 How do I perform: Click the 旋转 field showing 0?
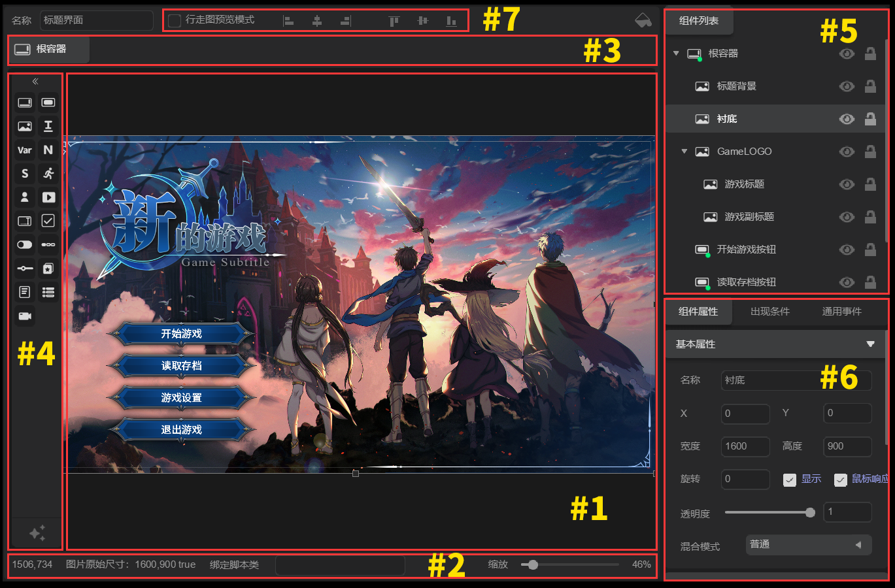pyautogui.click(x=745, y=479)
